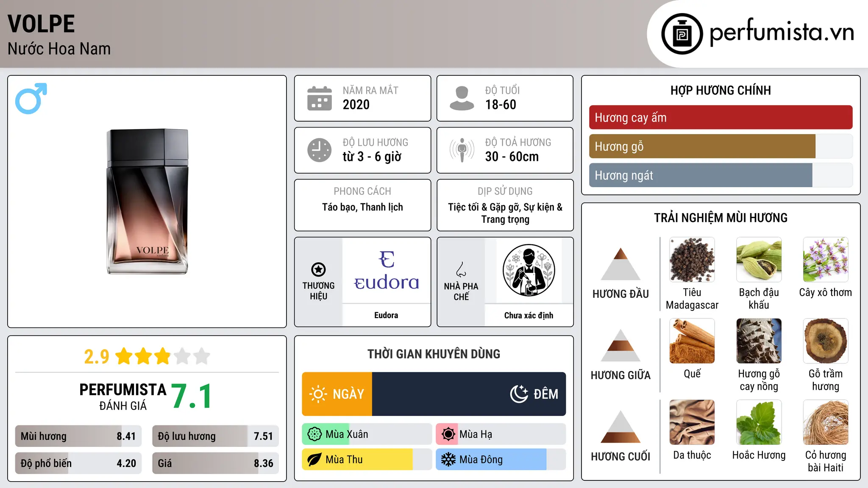Viewport: 868px width, 488px height.
Task: Open the Hương gỗ cay nồng image
Action: tap(759, 341)
